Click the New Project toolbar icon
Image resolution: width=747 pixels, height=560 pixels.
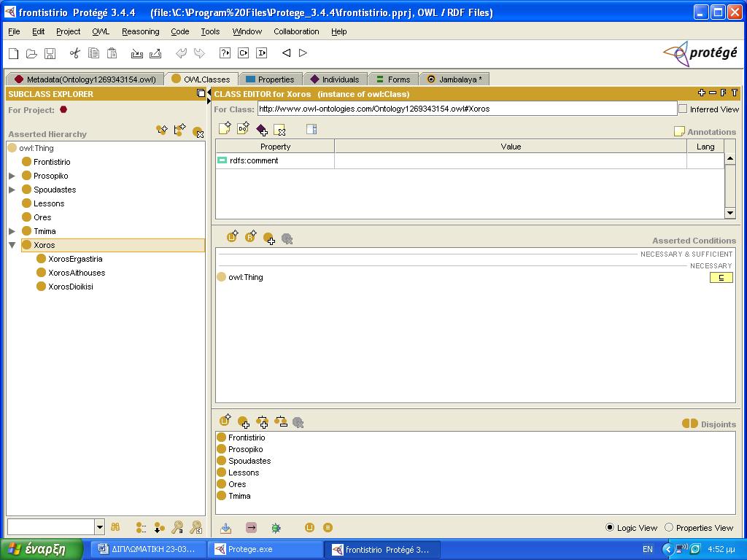coord(14,53)
